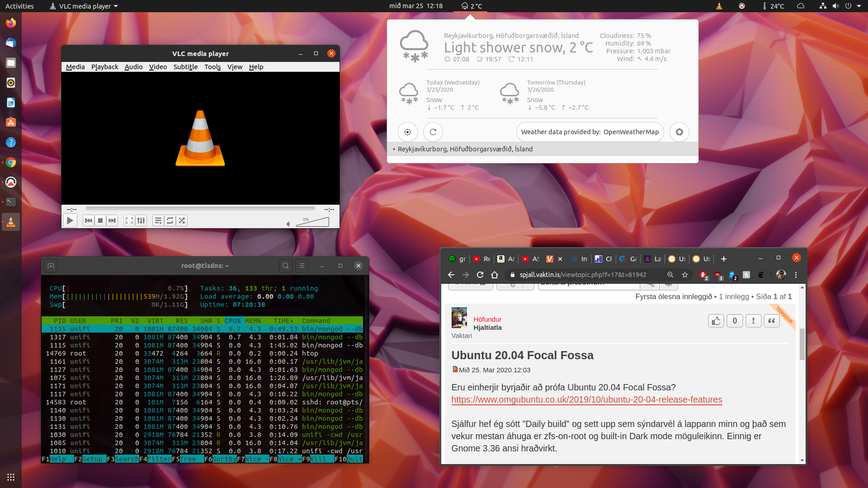Image resolution: width=868 pixels, height=488 pixels.
Task: Open the Subtitle menu in VLC
Action: 185,67
